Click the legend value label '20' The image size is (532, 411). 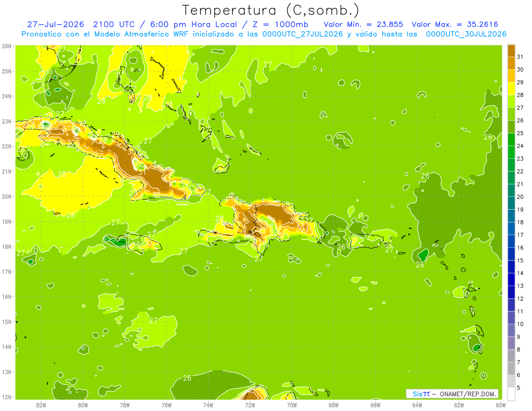point(520,197)
